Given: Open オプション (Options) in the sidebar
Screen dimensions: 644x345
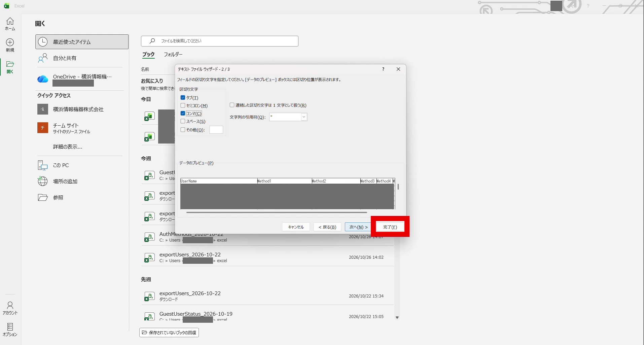Looking at the screenshot, I should [x=10, y=330].
